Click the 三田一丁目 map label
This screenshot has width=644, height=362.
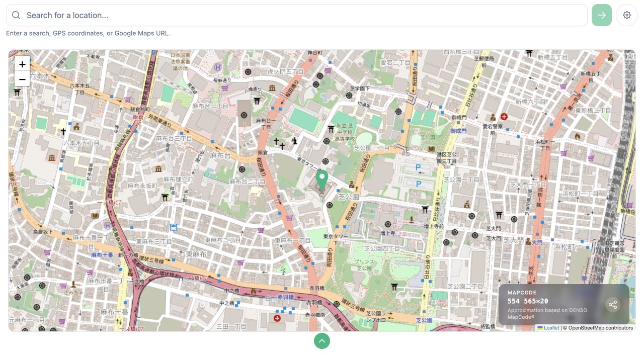[x=231, y=326]
